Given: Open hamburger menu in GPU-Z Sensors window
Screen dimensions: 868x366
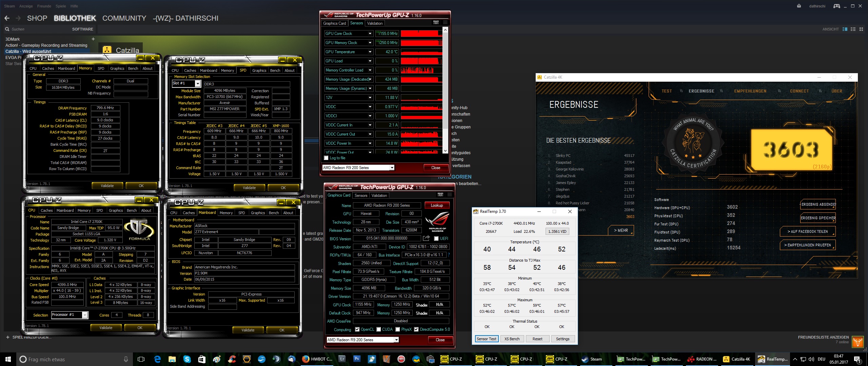Looking at the screenshot, I should pyautogui.click(x=445, y=23).
